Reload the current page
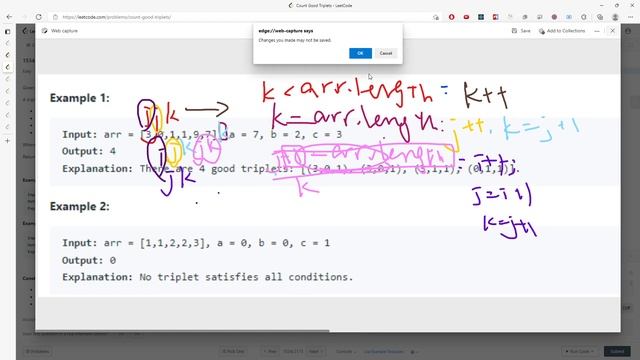 (38, 17)
